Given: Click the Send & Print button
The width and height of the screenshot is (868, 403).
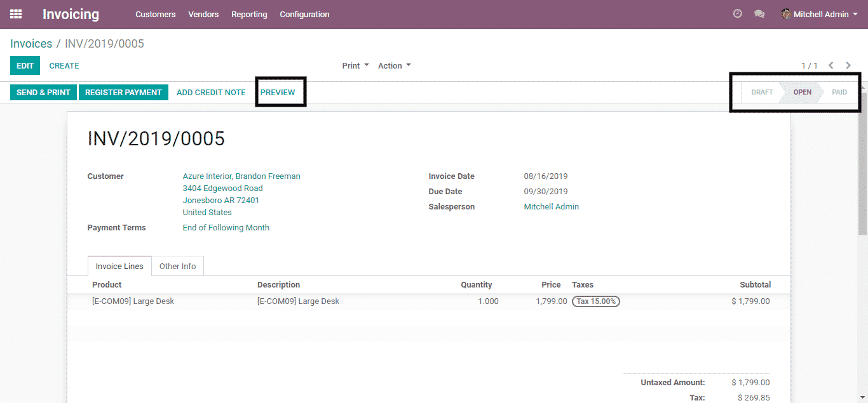Looking at the screenshot, I should click(43, 92).
